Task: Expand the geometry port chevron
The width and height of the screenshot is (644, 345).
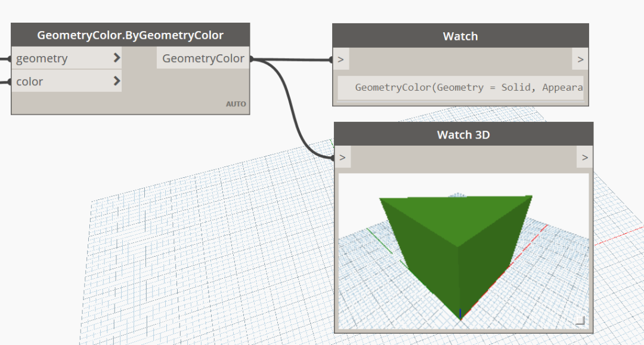Action: pyautogui.click(x=117, y=58)
